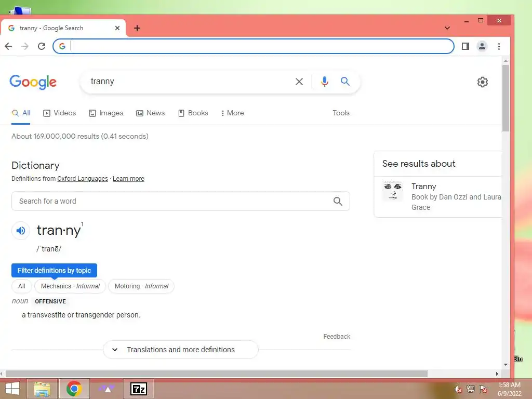Open a new tab with the plus button
Viewport: 532px width, 399px height.
coord(137,28)
